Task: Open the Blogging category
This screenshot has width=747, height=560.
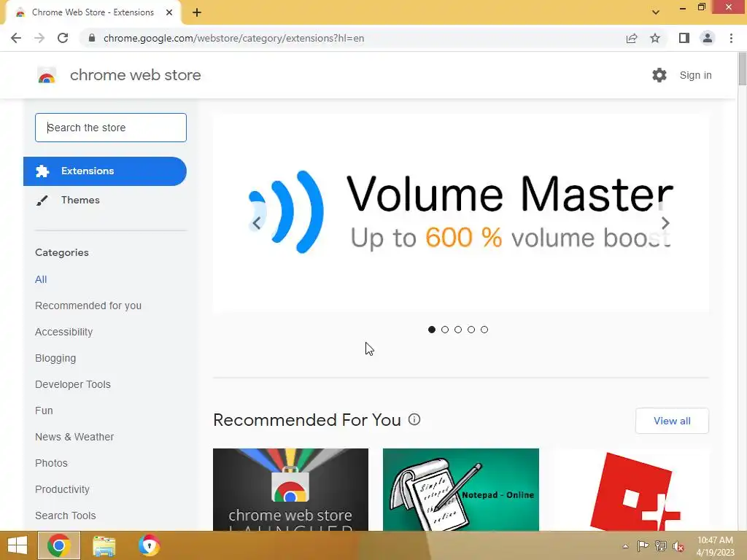Action: click(55, 358)
